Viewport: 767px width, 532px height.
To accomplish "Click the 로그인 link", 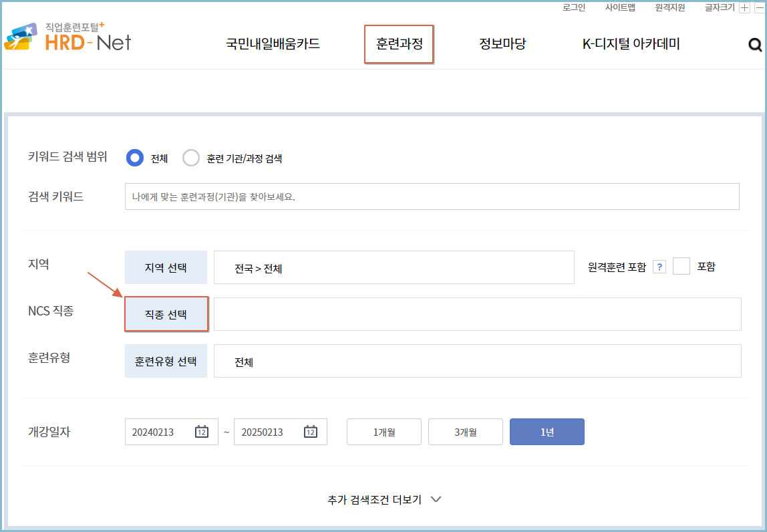I will point(576,7).
